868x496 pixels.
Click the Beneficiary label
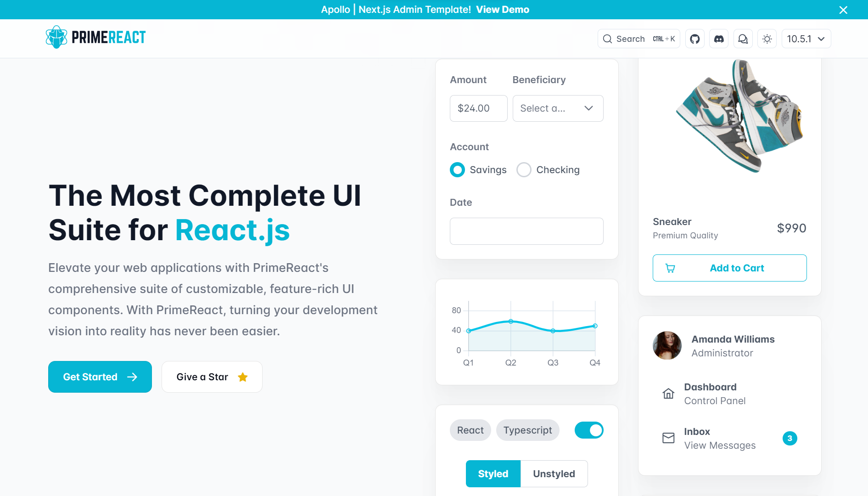[x=539, y=80]
